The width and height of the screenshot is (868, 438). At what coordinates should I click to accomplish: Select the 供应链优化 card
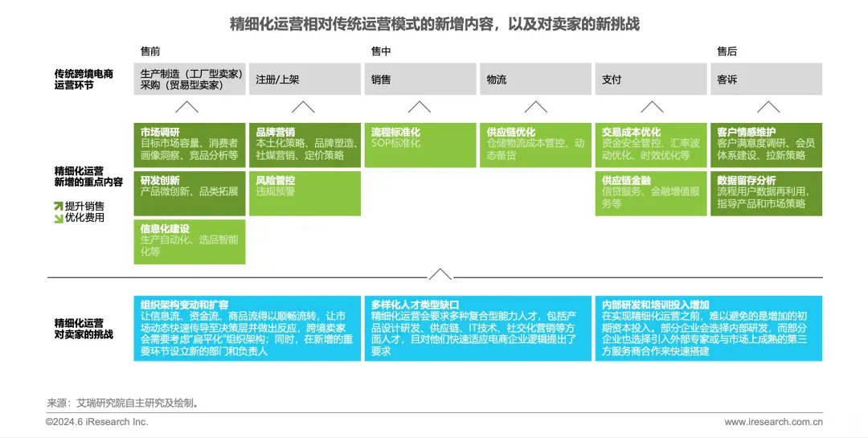[535, 145]
